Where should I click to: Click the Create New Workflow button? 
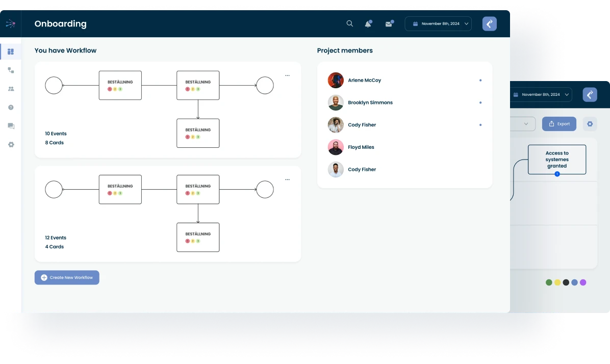coord(67,277)
